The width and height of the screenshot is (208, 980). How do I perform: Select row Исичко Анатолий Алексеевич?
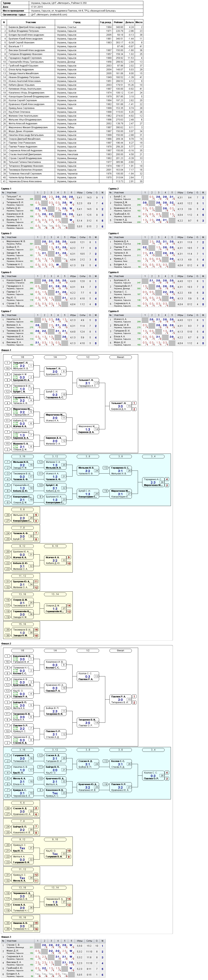[72, 81]
